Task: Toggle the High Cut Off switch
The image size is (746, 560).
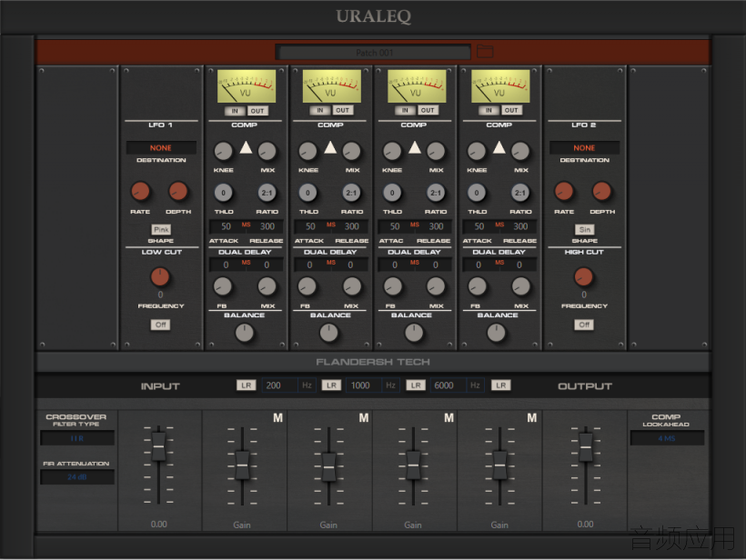Action: pos(584,325)
